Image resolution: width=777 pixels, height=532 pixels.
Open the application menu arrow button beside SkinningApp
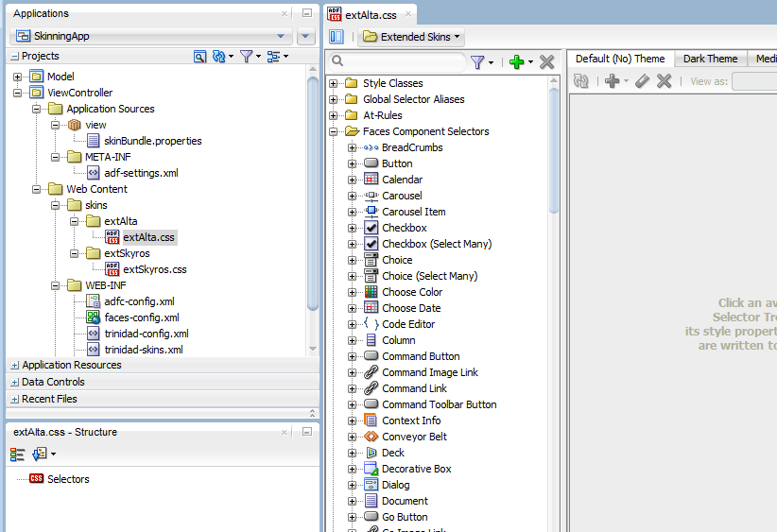click(x=305, y=36)
